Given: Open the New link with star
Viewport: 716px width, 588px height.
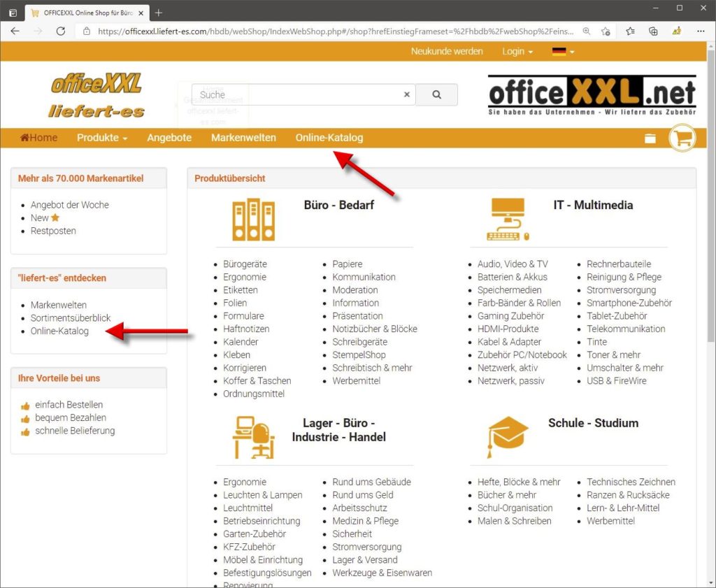Looking at the screenshot, I should tap(45, 217).
